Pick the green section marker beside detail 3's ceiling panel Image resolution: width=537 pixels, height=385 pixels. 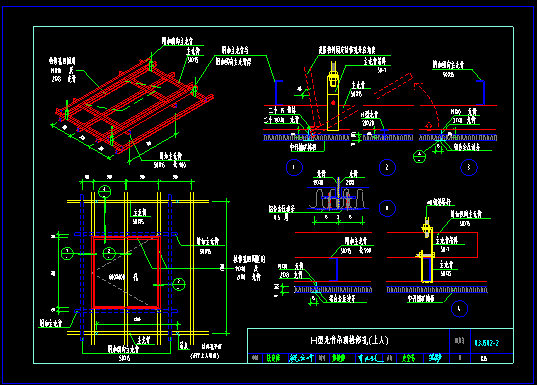click(x=420, y=157)
